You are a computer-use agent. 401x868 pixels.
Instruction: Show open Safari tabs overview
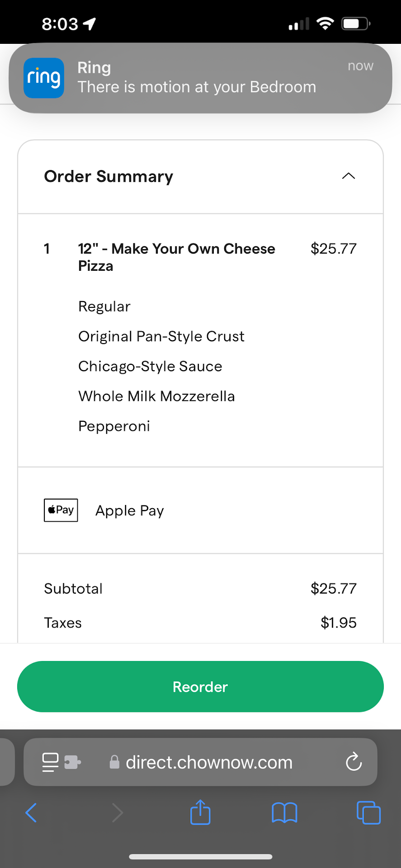point(368,813)
